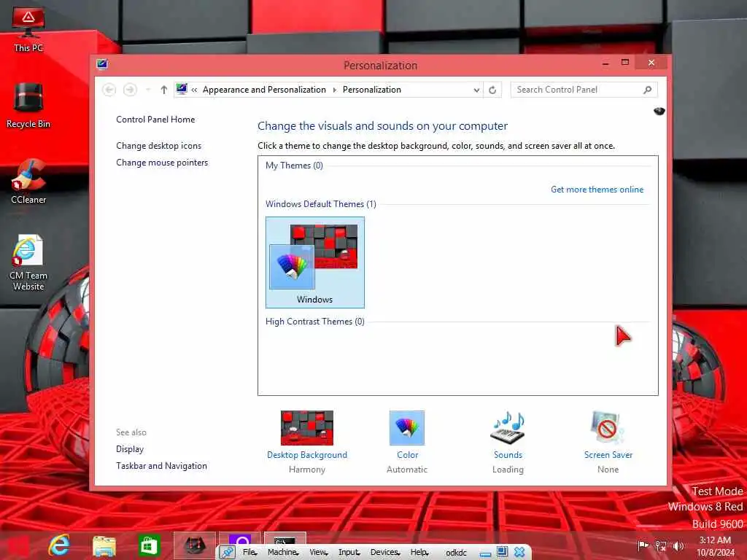This screenshot has height=560, width=747.
Task: Click the 'My Themes (0)' heading
Action: pos(294,166)
